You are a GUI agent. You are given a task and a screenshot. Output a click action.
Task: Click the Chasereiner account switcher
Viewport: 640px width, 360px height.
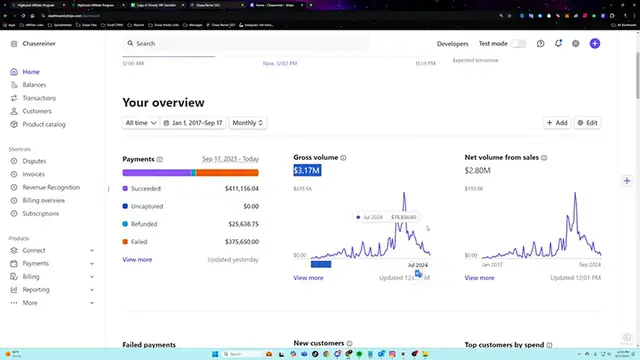coord(33,44)
